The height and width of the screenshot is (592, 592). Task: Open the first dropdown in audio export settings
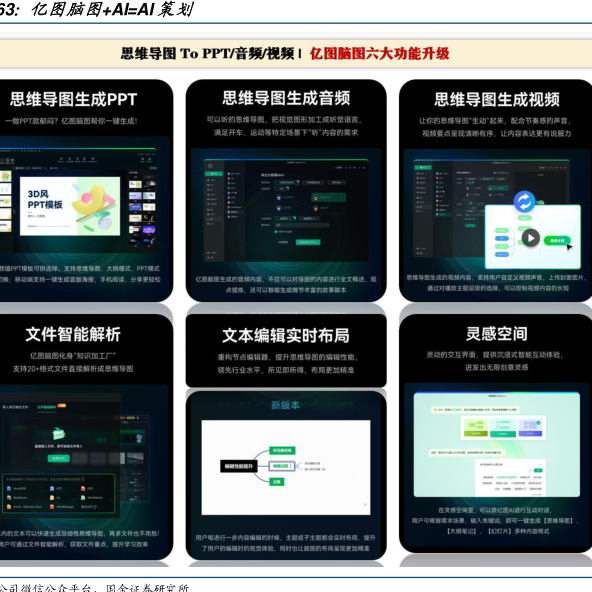click(287, 182)
